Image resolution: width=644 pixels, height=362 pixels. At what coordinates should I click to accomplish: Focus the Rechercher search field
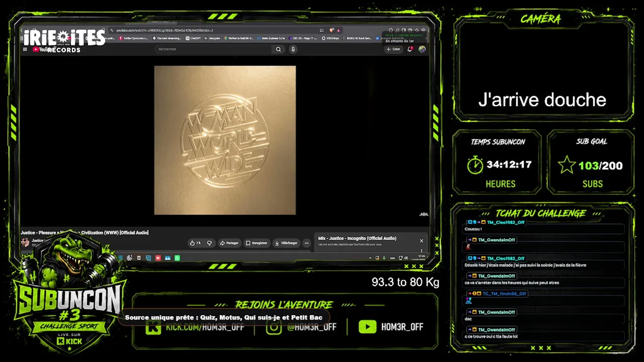(214, 49)
